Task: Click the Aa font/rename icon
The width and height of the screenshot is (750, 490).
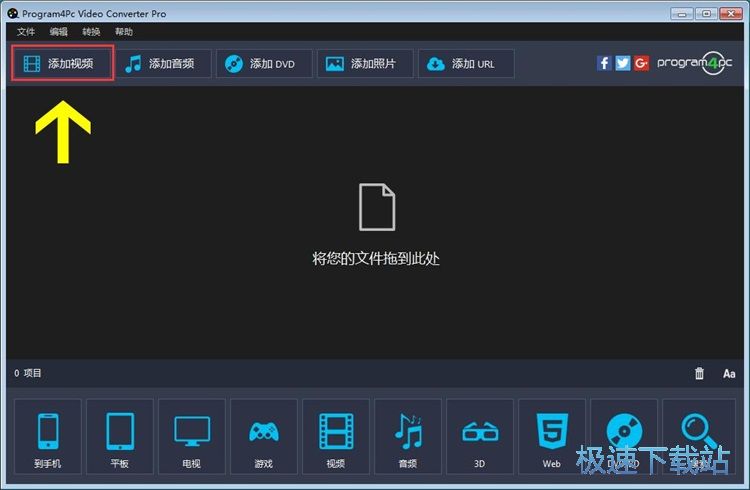Action: click(729, 374)
